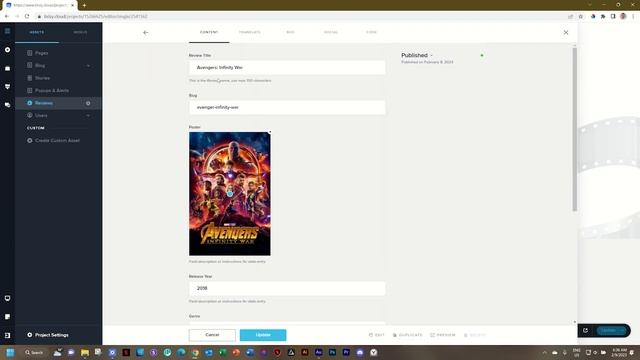The height and width of the screenshot is (360, 640).
Task: Select the Content tab
Action: (x=209, y=32)
